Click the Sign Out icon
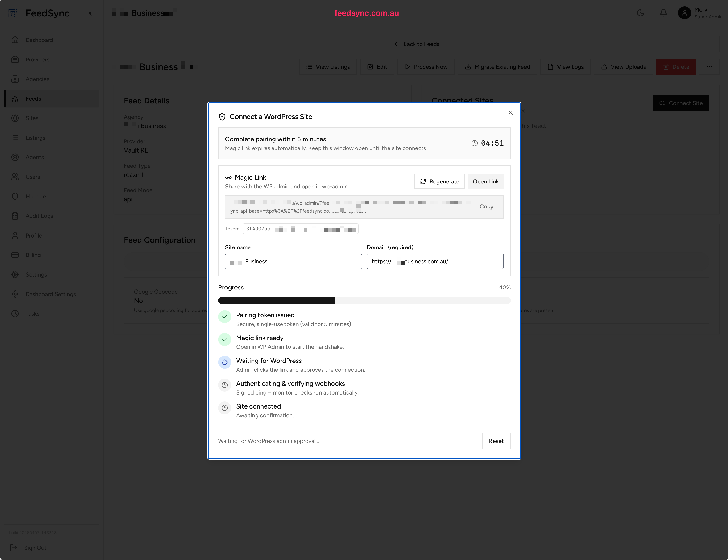Screen dimensions: 728x560 pos(13,548)
